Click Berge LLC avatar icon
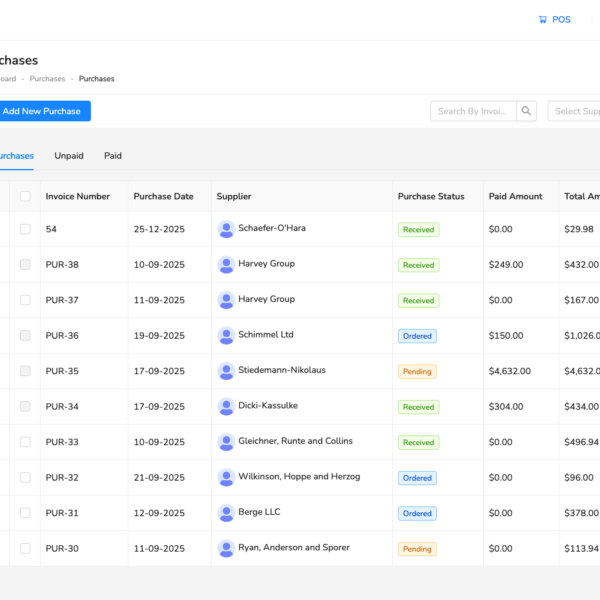 tap(226, 513)
